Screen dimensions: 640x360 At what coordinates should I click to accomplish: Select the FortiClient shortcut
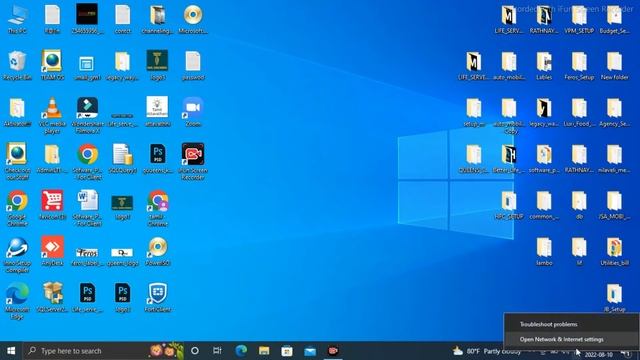(x=158, y=297)
